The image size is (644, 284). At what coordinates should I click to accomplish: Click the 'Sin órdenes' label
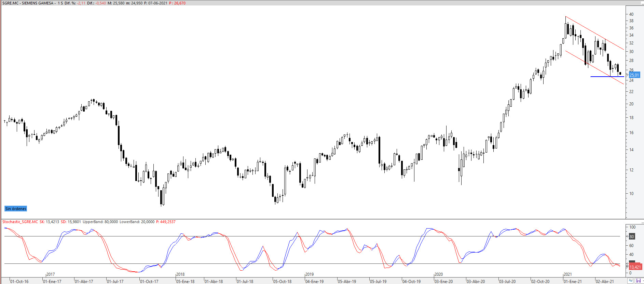[16, 209]
